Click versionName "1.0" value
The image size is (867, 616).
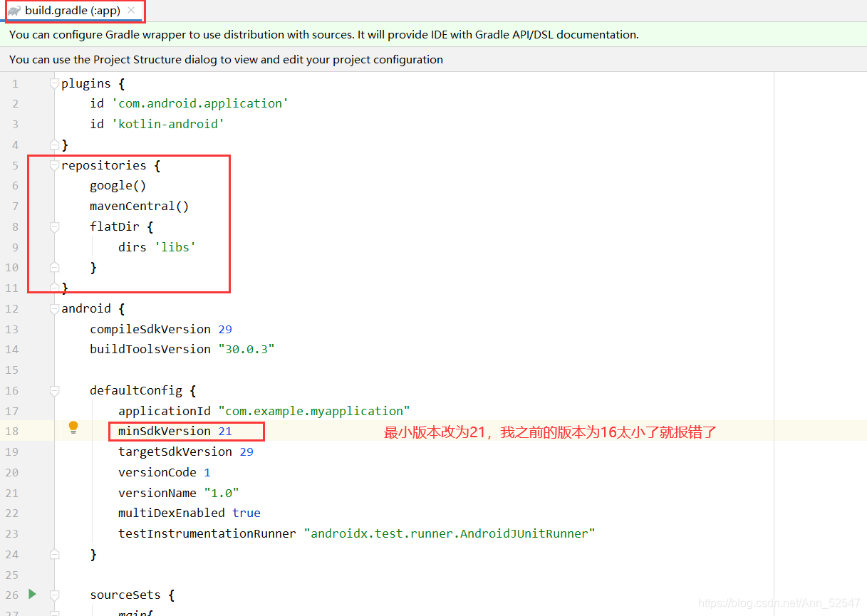tap(222, 493)
